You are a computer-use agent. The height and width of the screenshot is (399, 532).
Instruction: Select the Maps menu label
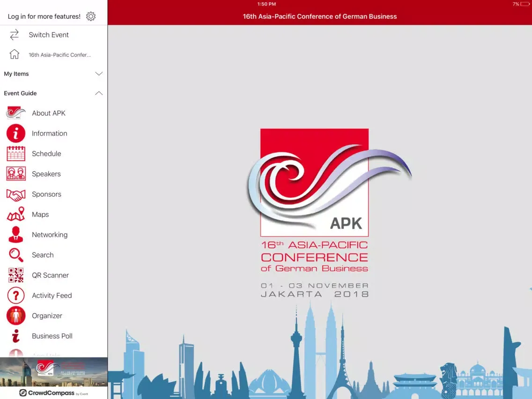(x=40, y=214)
